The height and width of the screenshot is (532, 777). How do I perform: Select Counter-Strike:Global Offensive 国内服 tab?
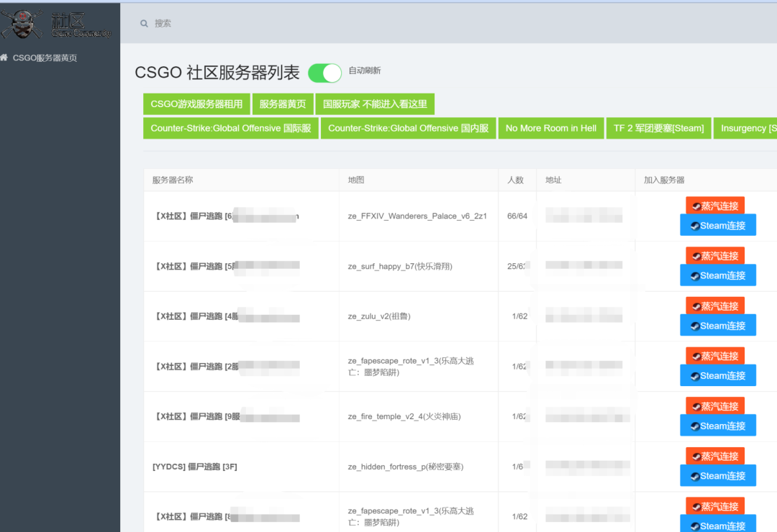tap(409, 128)
